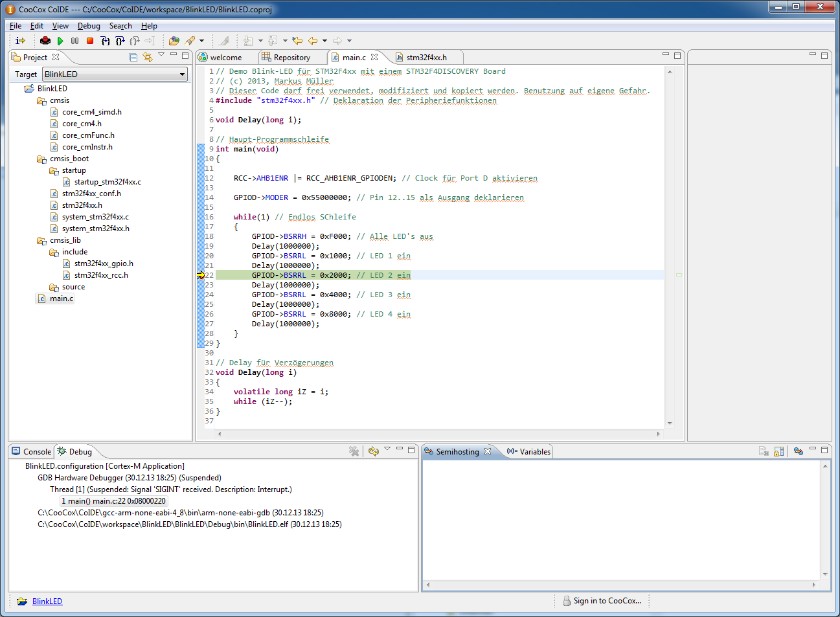
Task: Toggle Link with Editor in Project panel
Action: [x=147, y=57]
